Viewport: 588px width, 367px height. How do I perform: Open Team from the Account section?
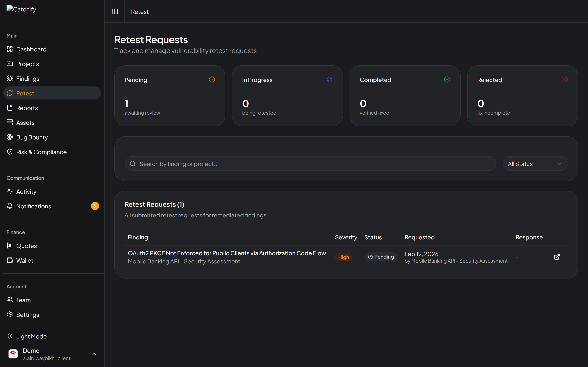pos(23,300)
